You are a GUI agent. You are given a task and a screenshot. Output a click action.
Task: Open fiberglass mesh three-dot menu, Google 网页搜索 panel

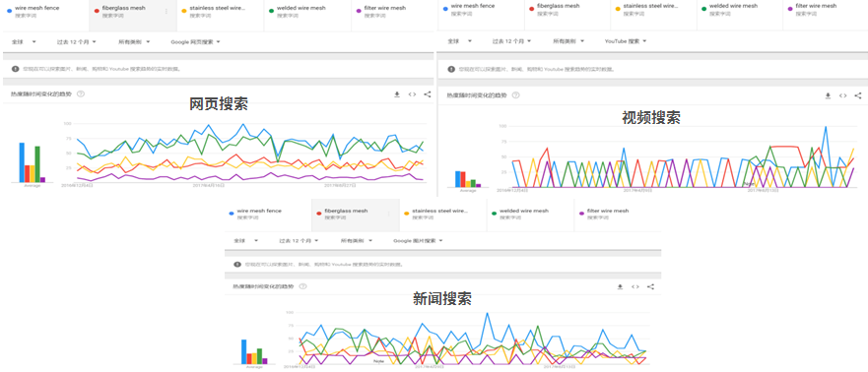point(167,12)
